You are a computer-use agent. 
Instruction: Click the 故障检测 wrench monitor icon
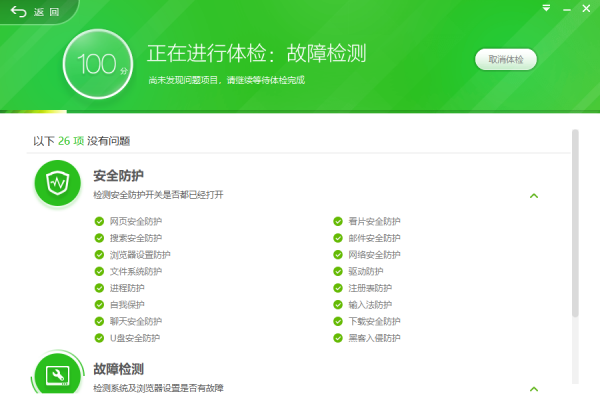(58, 373)
